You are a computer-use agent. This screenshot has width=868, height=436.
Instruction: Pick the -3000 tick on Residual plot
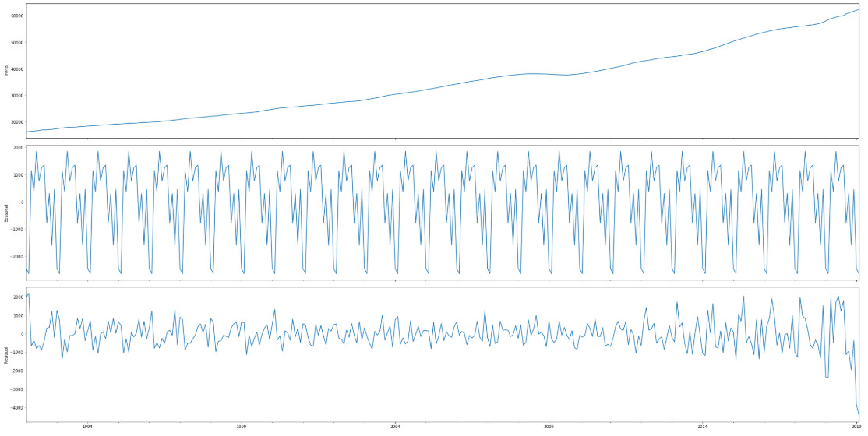18,389
